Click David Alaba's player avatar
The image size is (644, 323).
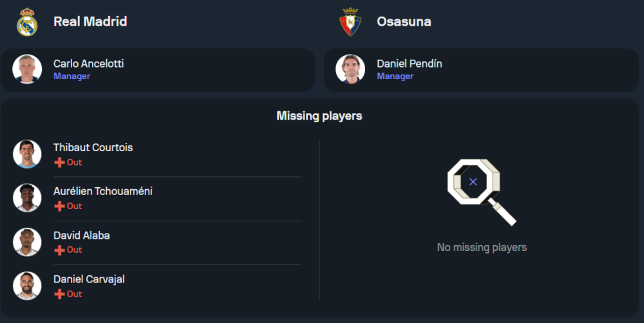27,242
